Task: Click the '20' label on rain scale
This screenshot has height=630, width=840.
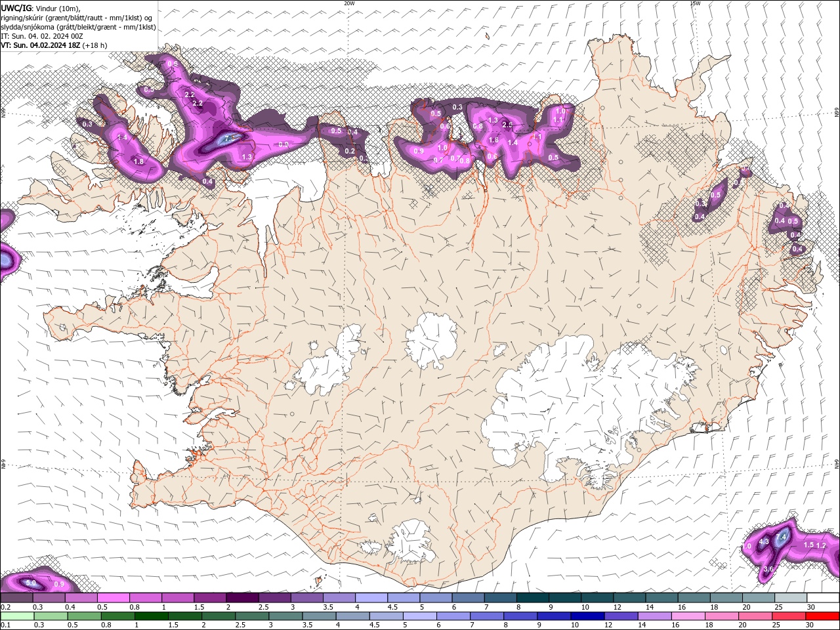Action: [x=742, y=625]
